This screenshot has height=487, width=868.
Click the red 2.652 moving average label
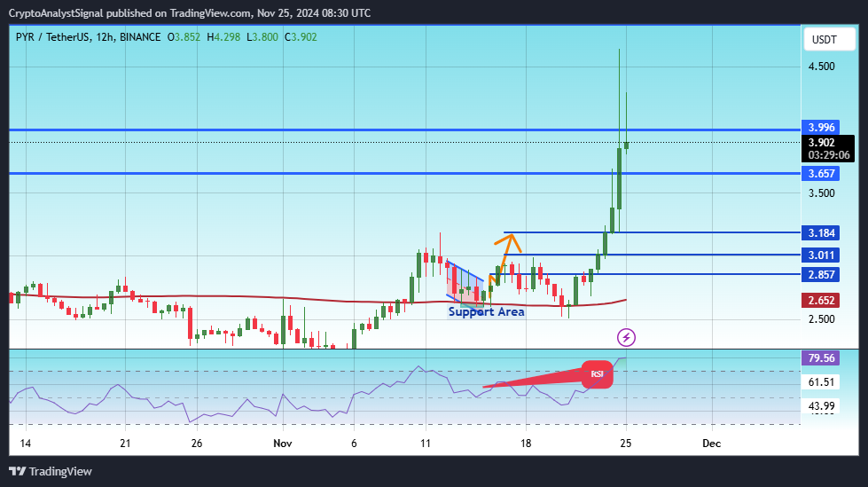[x=821, y=301]
